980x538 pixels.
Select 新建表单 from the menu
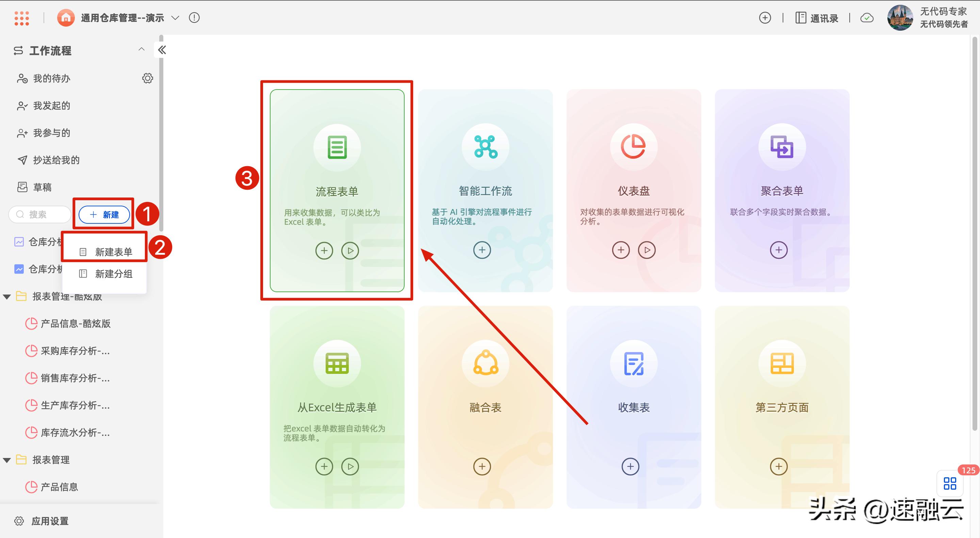pos(114,251)
